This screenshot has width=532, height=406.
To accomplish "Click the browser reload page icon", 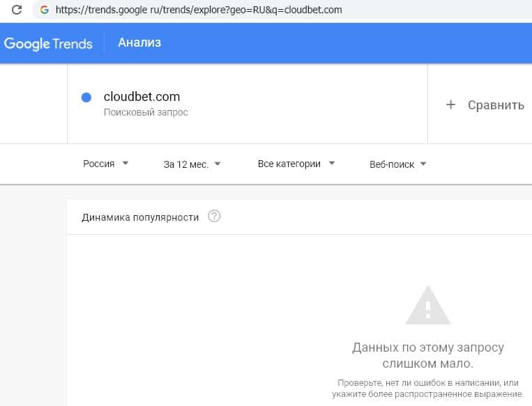I will [x=17, y=10].
